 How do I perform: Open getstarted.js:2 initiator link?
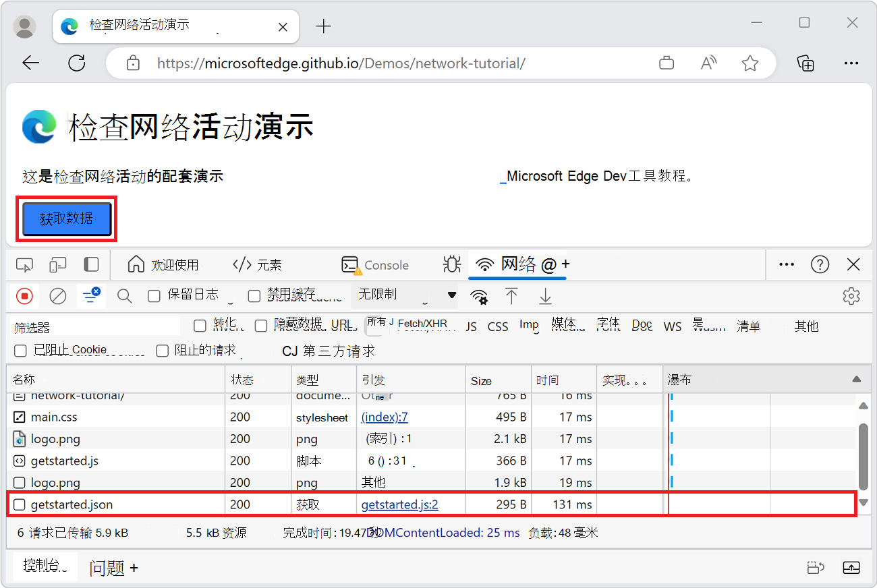(400, 504)
